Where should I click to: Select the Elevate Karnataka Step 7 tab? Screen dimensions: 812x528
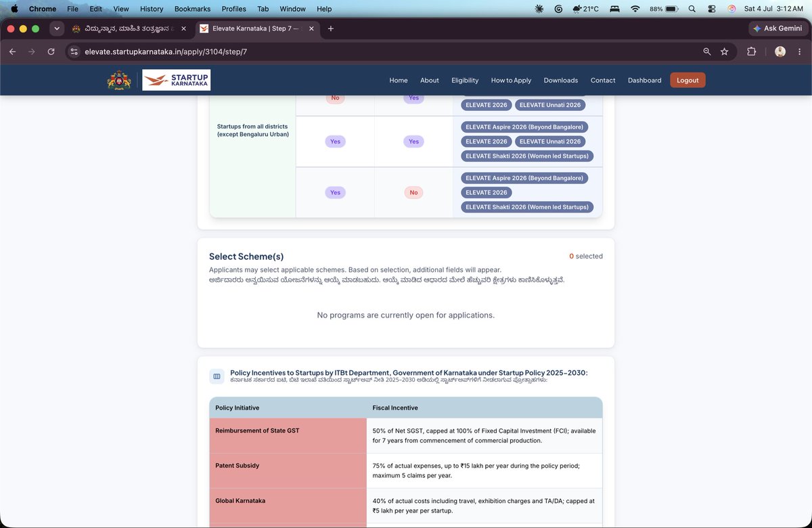[256, 28]
